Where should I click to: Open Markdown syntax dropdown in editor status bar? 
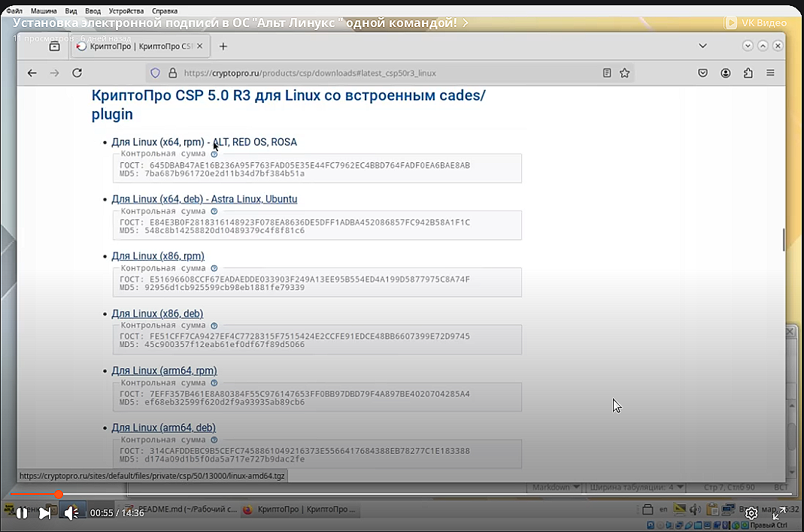coord(556,487)
